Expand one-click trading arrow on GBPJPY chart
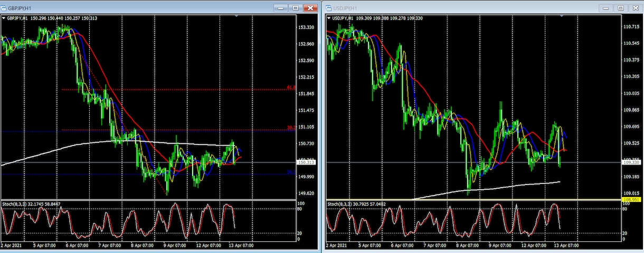 [x=3, y=18]
